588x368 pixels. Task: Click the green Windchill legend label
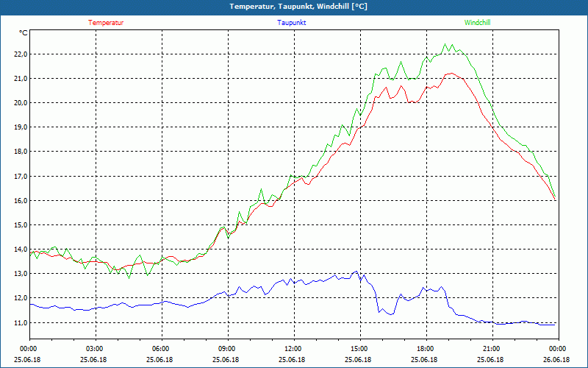click(x=477, y=23)
